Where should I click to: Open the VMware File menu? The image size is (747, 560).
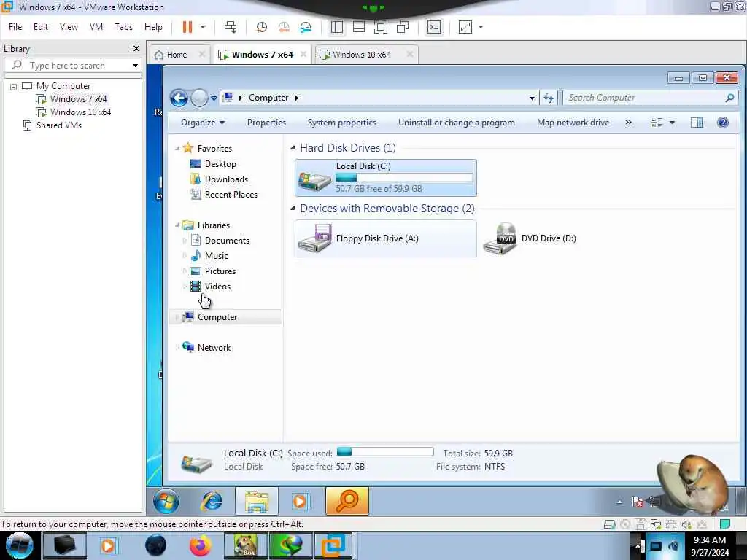click(x=15, y=27)
